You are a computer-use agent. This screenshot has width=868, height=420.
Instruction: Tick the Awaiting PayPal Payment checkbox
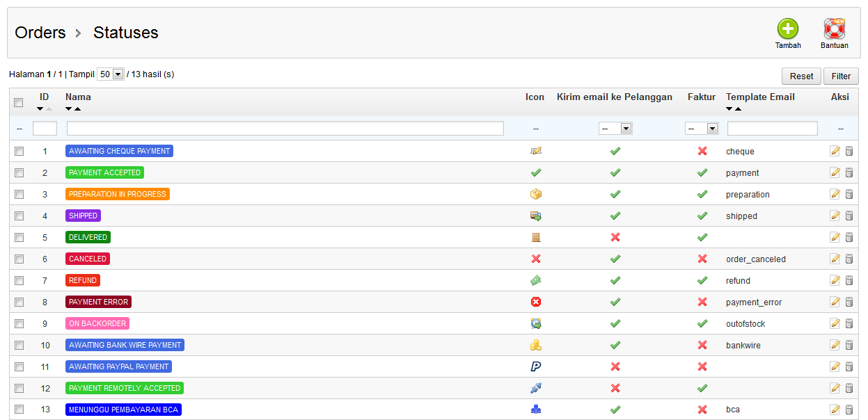tap(19, 366)
